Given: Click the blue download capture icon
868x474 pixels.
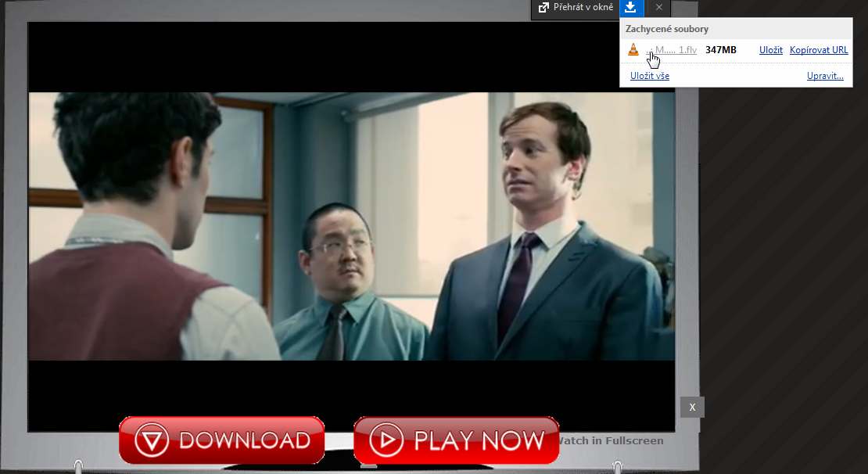Looking at the screenshot, I should click(630, 8).
